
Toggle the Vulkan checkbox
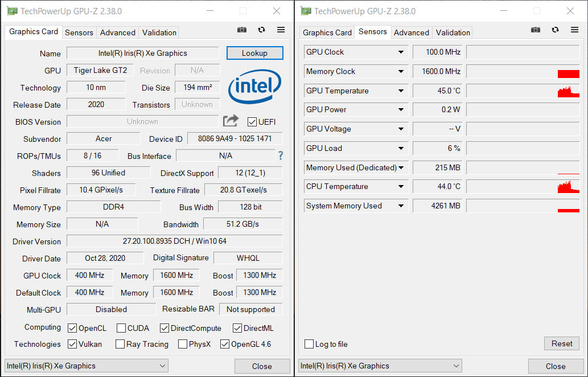tap(72, 344)
